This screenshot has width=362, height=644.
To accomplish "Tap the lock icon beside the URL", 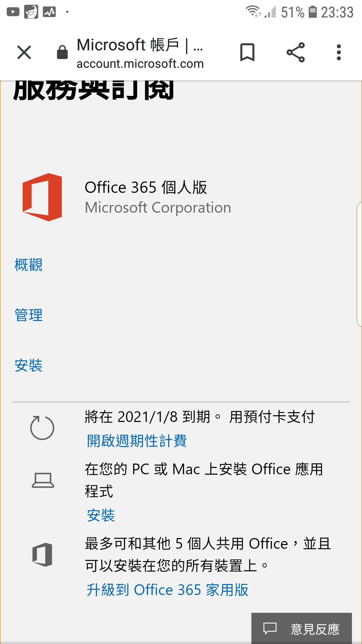I will (x=62, y=52).
